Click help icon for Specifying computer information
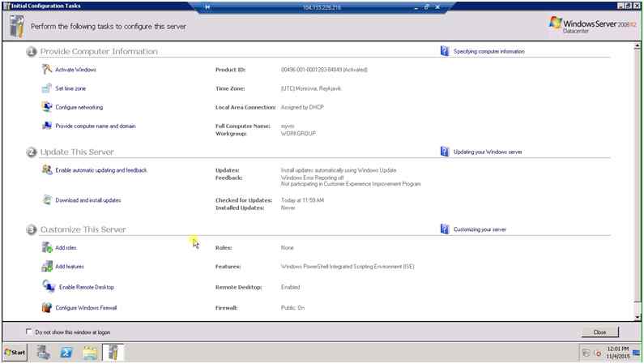 (445, 51)
